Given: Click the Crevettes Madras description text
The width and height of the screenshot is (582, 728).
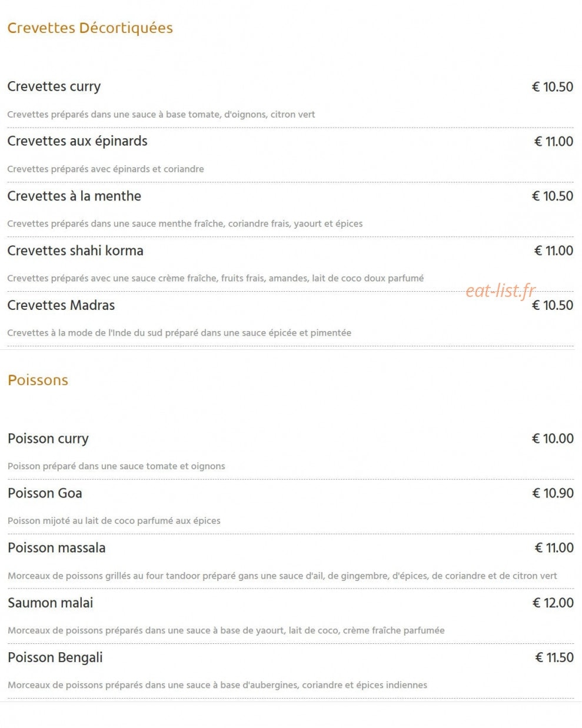Looking at the screenshot, I should pos(179,333).
